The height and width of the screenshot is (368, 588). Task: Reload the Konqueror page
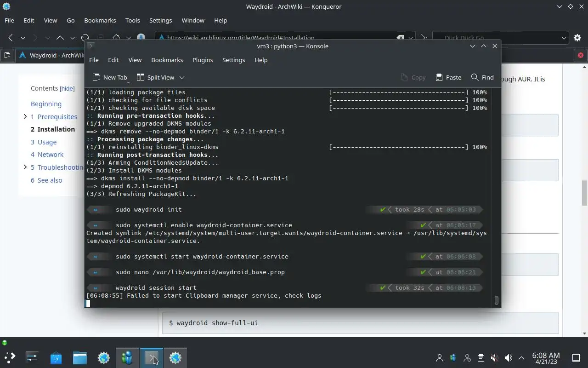coord(85,38)
